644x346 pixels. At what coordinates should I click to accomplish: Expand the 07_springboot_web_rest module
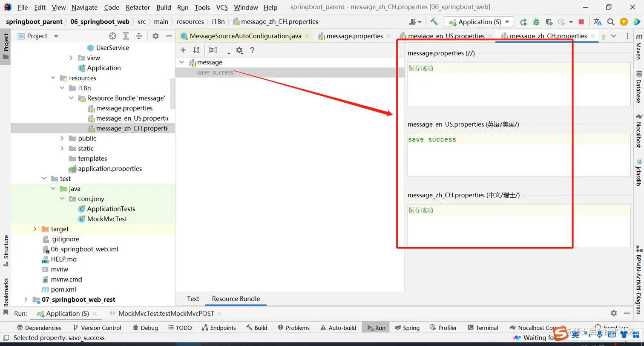[x=26, y=300]
